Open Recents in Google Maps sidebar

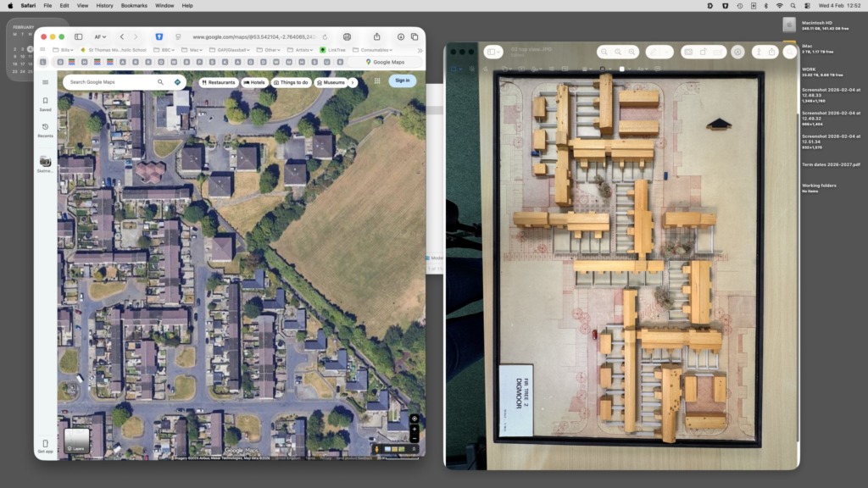point(45,130)
